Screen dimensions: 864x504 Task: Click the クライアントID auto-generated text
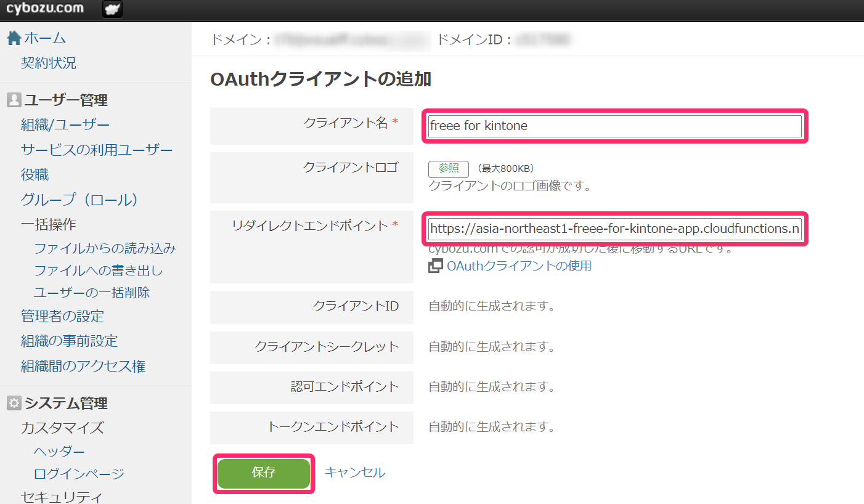(492, 306)
